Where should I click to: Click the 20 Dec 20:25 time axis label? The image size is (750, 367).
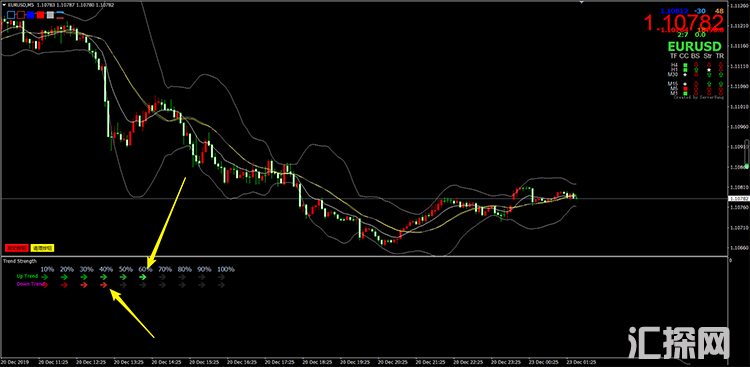coord(392,361)
